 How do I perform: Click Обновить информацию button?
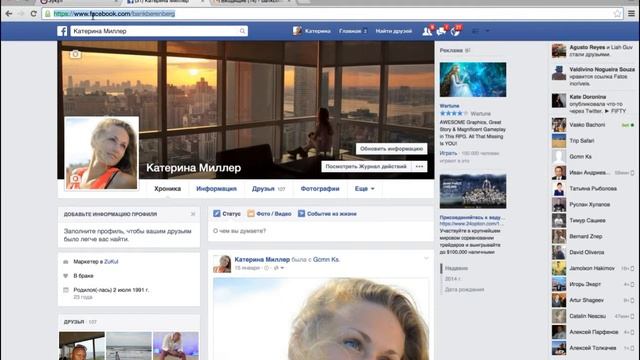(391, 149)
